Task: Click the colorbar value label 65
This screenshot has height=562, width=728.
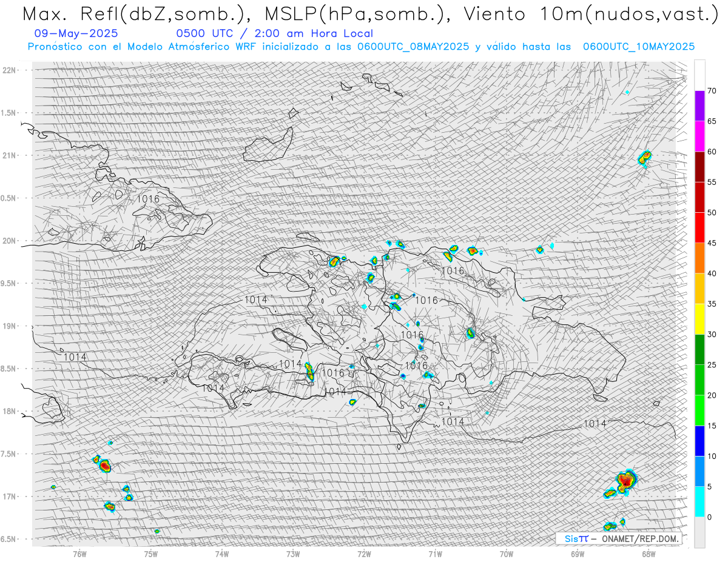Action: [712, 121]
